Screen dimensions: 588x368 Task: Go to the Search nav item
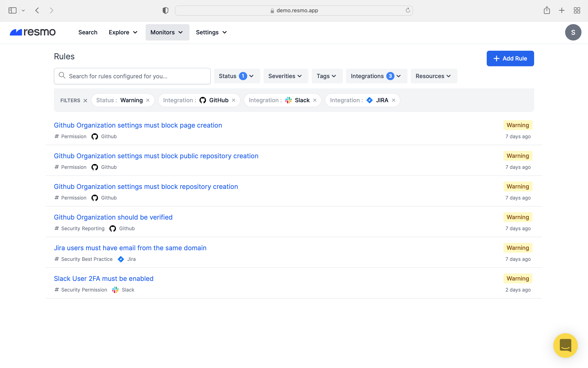click(88, 32)
